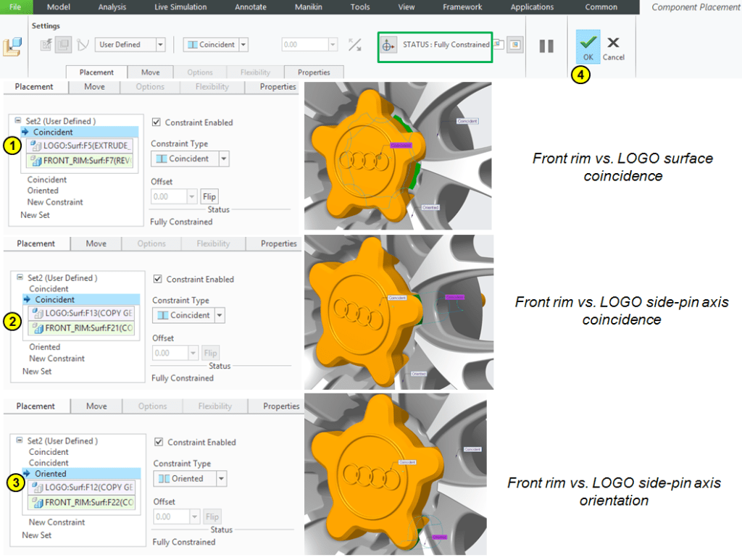The height and width of the screenshot is (560, 742).
Task: Click the last window icon right of STATUS
Action: [514, 45]
